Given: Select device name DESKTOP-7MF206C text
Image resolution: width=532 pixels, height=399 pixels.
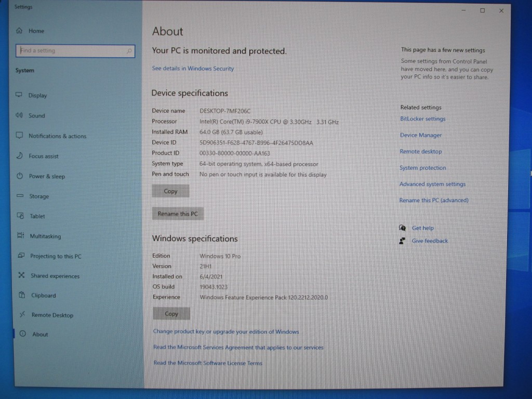Looking at the screenshot, I should (225, 111).
